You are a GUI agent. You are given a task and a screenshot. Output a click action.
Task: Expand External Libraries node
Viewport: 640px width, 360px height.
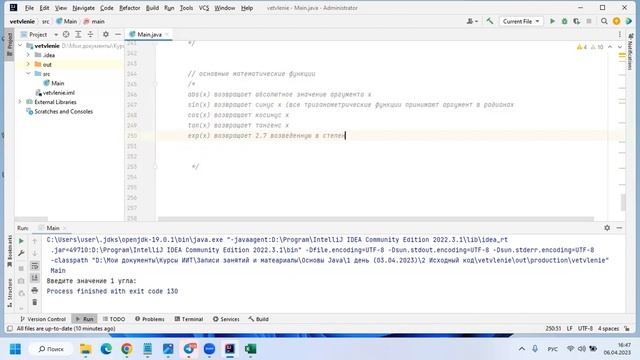(20, 102)
